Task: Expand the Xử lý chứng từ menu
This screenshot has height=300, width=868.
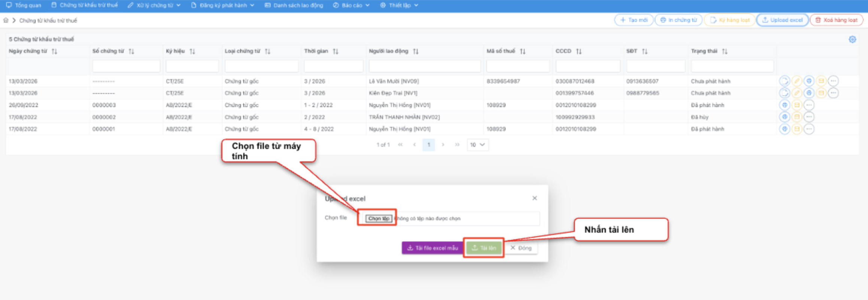Action: pos(154,5)
